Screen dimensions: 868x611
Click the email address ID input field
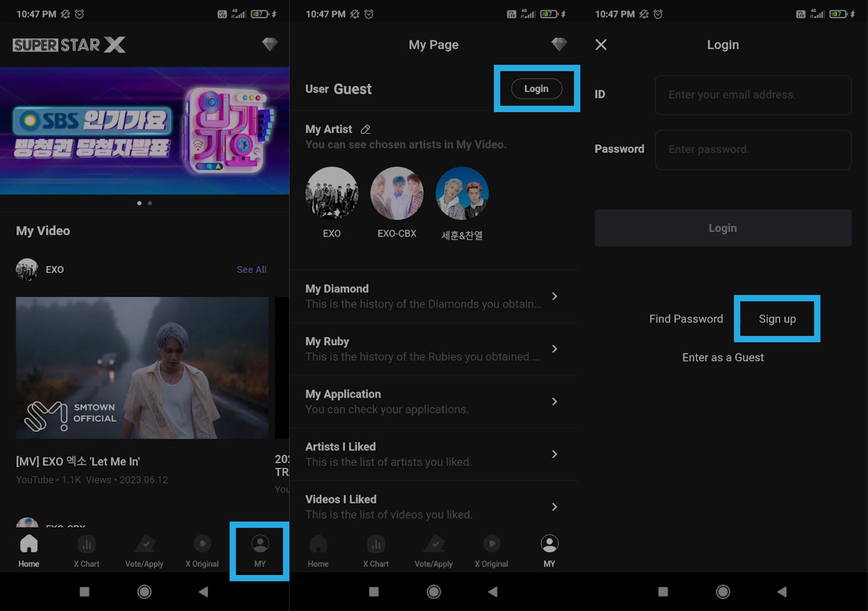[x=753, y=95]
